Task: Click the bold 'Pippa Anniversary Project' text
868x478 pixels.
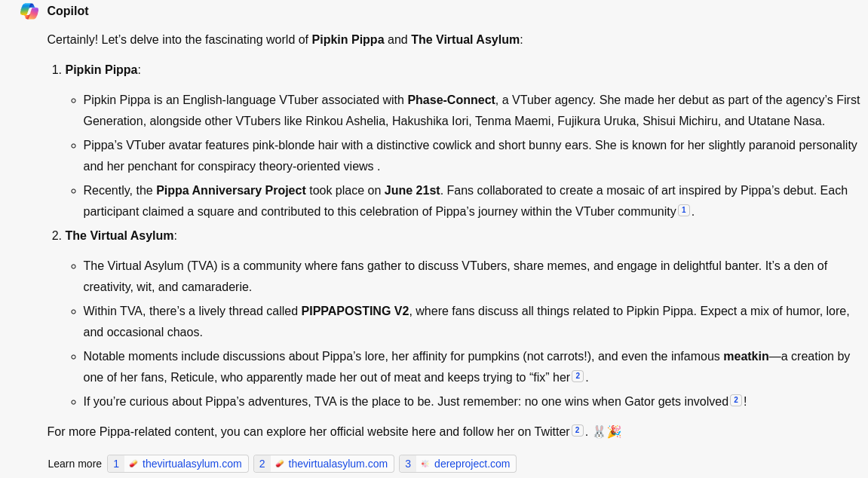Action: pyautogui.click(x=231, y=191)
